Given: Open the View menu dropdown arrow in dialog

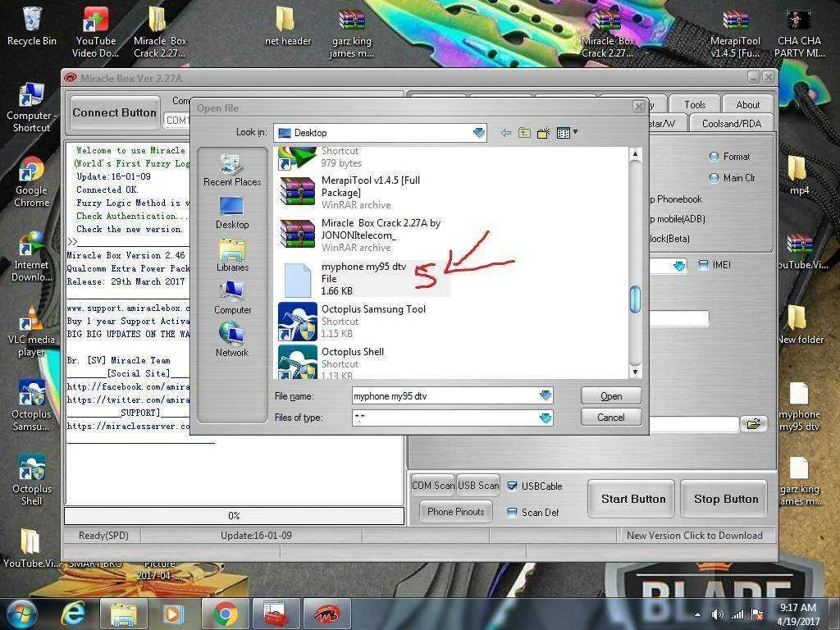Looking at the screenshot, I should [575, 131].
